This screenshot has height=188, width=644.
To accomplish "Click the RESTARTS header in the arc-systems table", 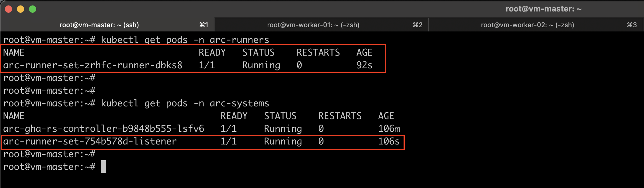I will click(340, 116).
